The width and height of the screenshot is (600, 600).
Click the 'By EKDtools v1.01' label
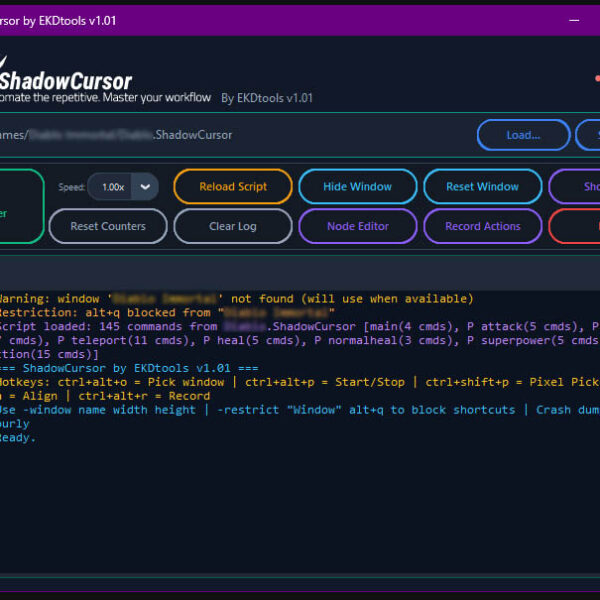click(267, 98)
